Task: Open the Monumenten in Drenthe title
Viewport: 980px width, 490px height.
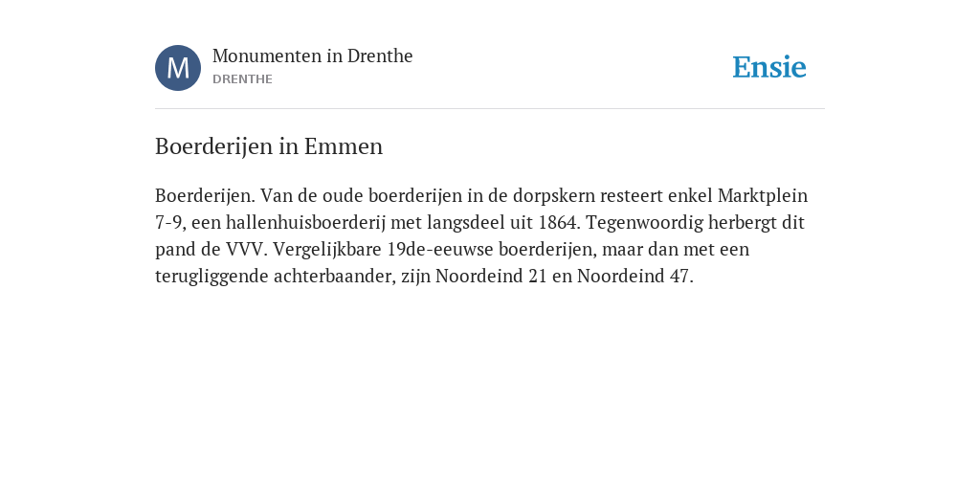Action: click(x=313, y=56)
